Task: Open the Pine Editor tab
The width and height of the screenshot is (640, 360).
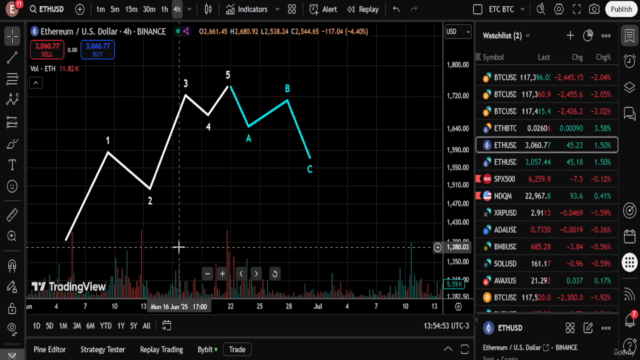Action: 49,349
